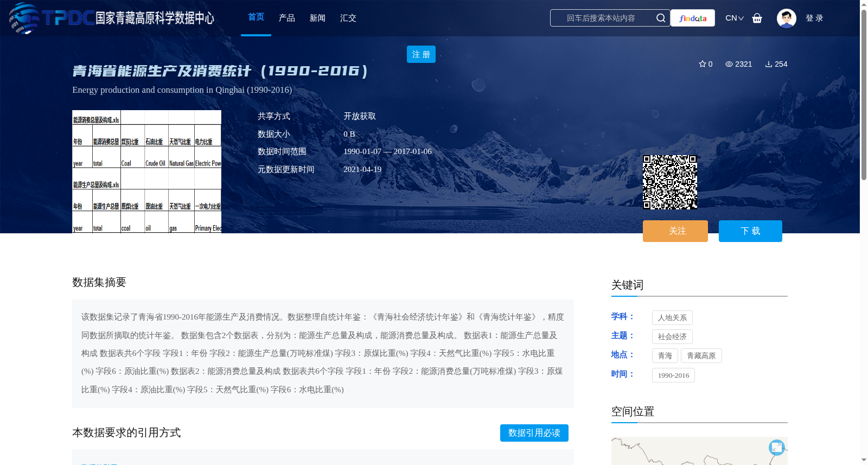868x465 pixels.
Task: Click the 数据引用必读 button
Action: coord(534,433)
